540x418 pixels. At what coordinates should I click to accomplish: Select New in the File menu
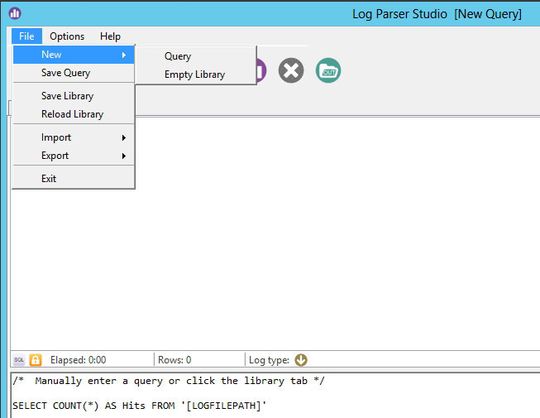click(73, 55)
